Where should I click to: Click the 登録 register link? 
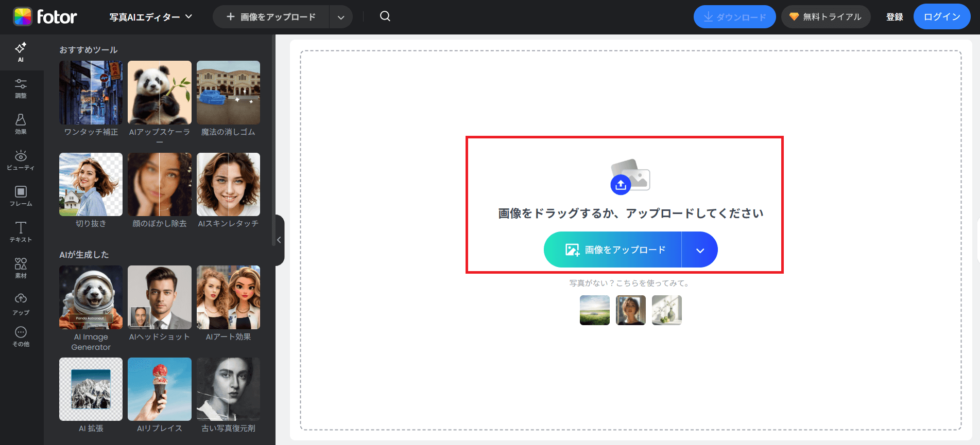pos(895,17)
